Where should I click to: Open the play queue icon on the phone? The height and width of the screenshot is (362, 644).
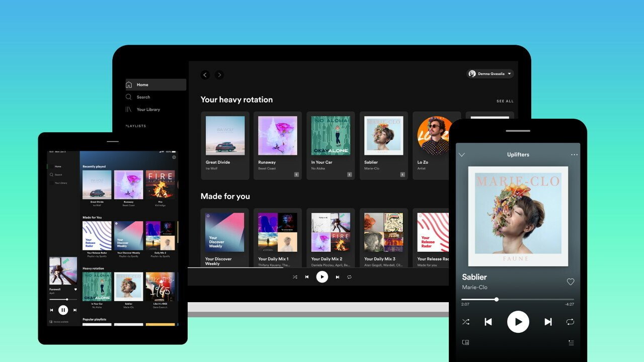tap(571, 342)
